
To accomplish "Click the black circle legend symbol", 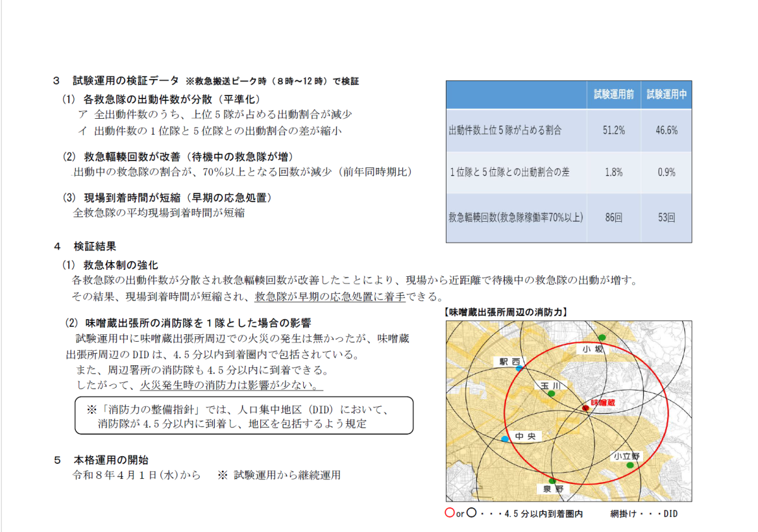I will [x=471, y=514].
